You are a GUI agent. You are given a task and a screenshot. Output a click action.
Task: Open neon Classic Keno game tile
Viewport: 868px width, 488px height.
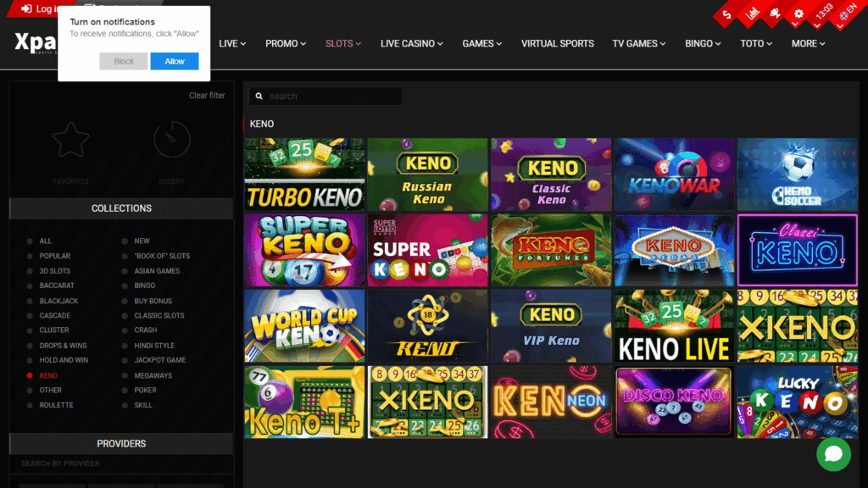tap(797, 250)
